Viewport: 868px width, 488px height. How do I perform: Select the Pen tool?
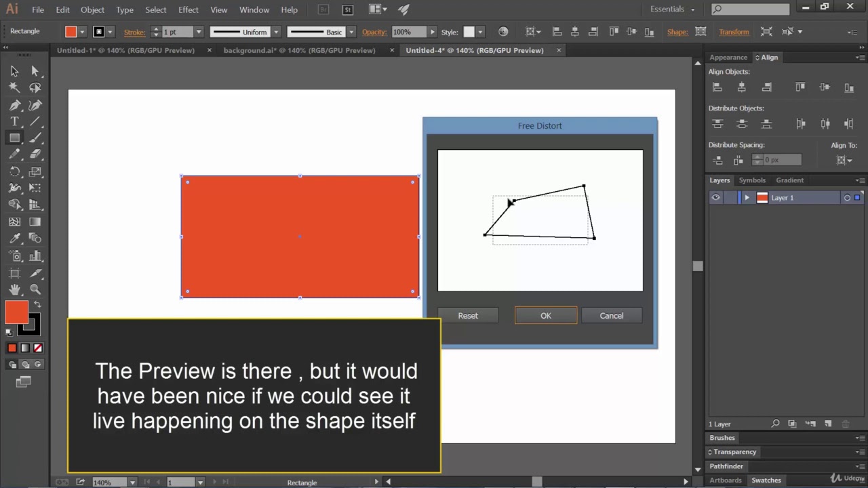14,105
